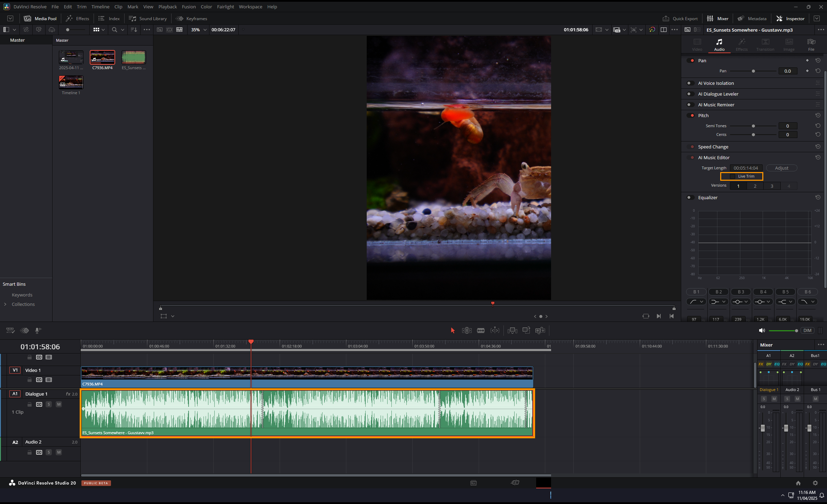
Task: Switch to Inspector File tab
Action: (811, 45)
